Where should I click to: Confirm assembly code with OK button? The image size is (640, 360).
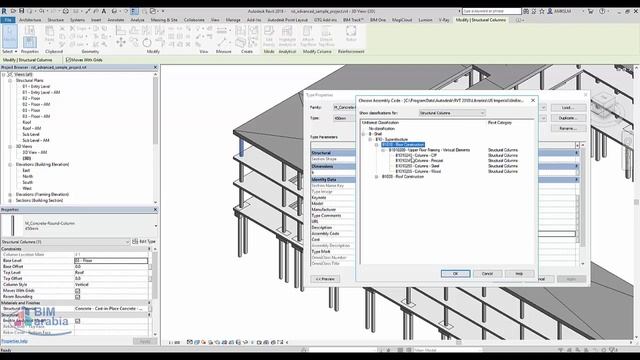point(456,273)
